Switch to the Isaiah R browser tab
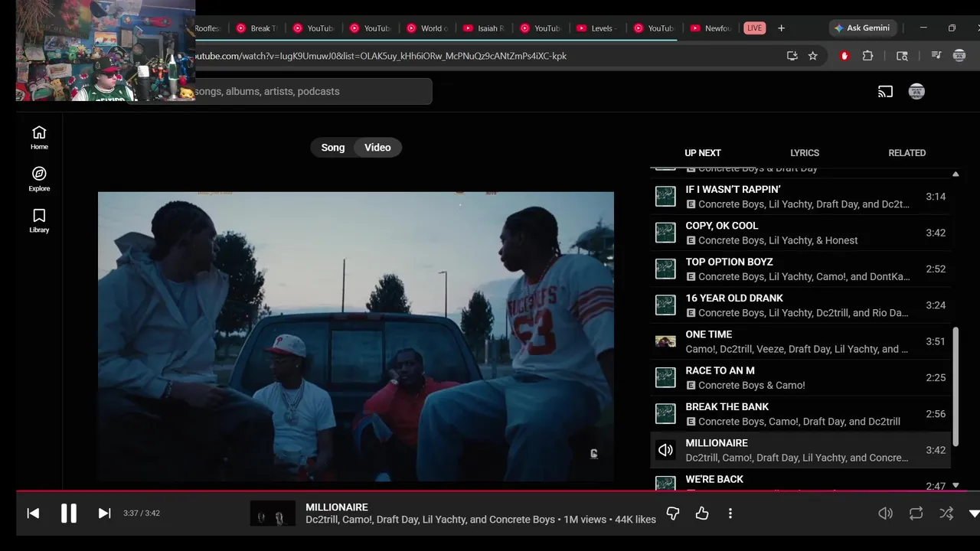 click(484, 28)
